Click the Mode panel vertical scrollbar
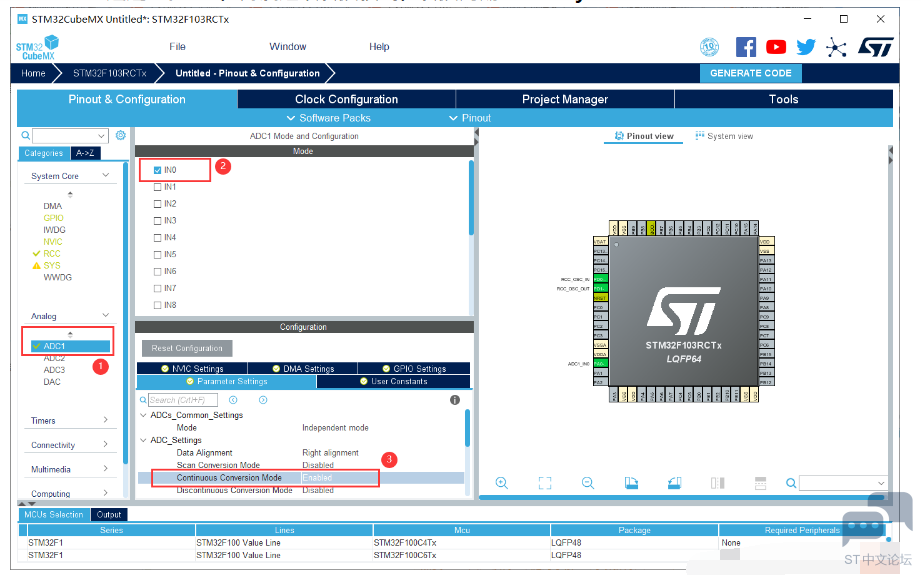921x575 pixels. 471,199
